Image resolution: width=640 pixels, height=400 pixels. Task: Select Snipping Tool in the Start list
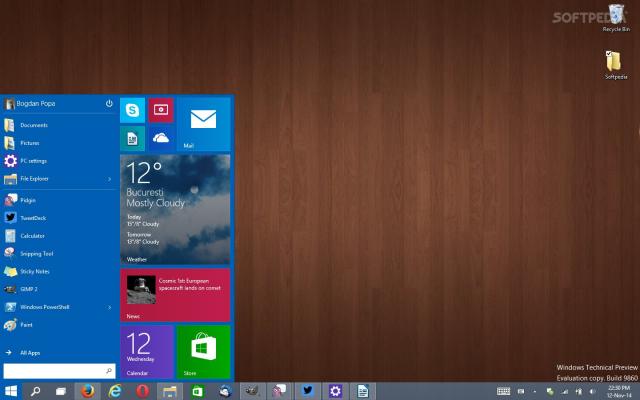tap(37, 253)
